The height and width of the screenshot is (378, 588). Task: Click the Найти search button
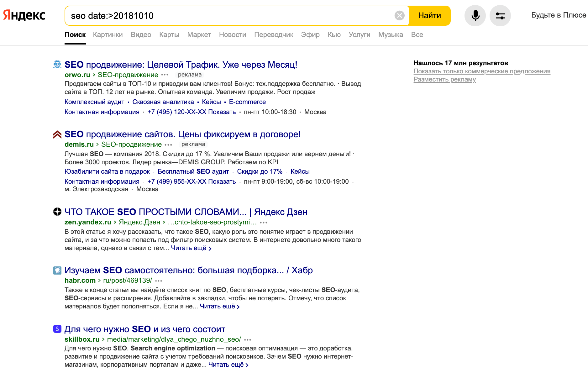click(429, 15)
